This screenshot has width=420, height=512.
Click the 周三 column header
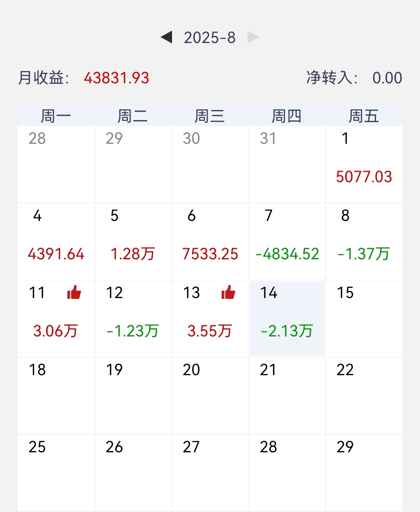coord(210,116)
